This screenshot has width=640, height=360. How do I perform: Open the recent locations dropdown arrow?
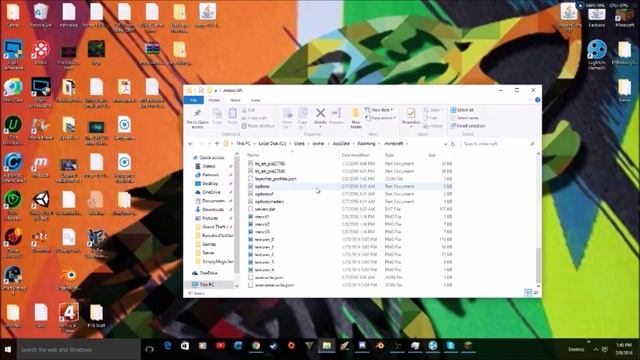click(x=209, y=144)
